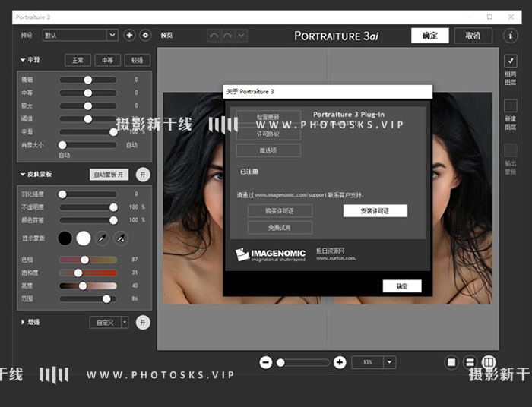Viewport: 532px width, 407px height.
Task: Click the zoom out minus icon
Action: click(x=266, y=363)
